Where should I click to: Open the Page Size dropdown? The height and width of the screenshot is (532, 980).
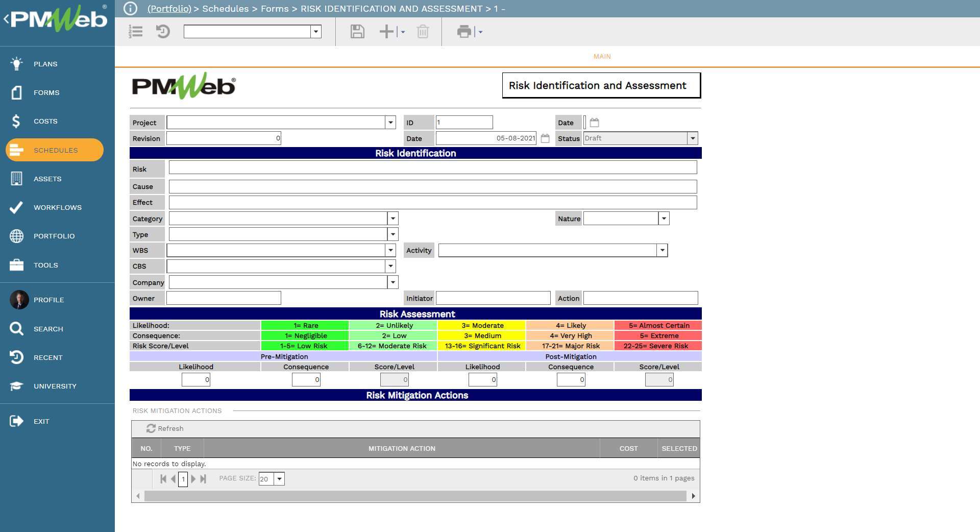point(279,479)
